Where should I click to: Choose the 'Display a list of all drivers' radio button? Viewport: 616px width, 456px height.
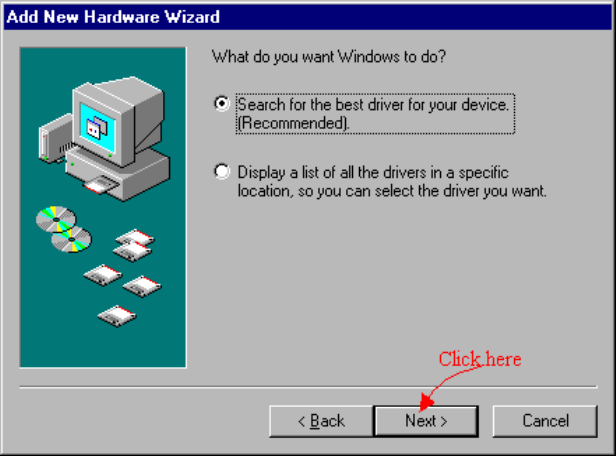[x=222, y=172]
